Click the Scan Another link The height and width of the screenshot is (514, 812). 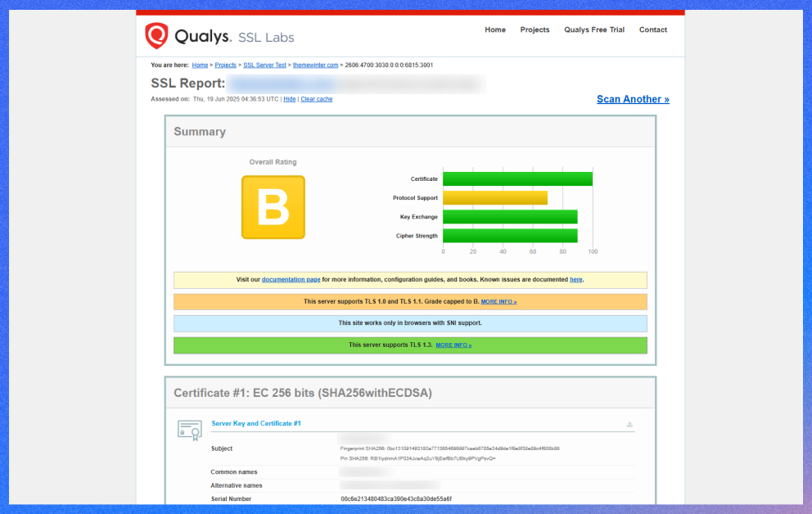click(633, 99)
